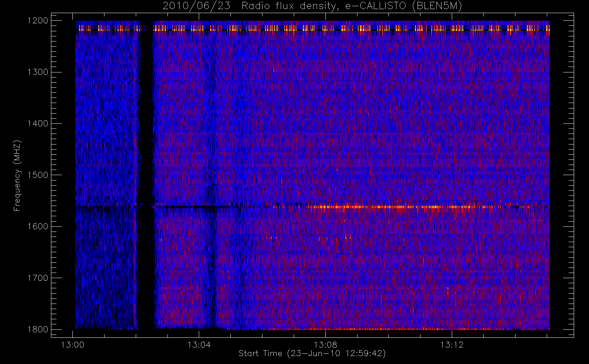589x364 pixels.
Task: Click the 13:08 time axis label
Action: [x=325, y=345]
